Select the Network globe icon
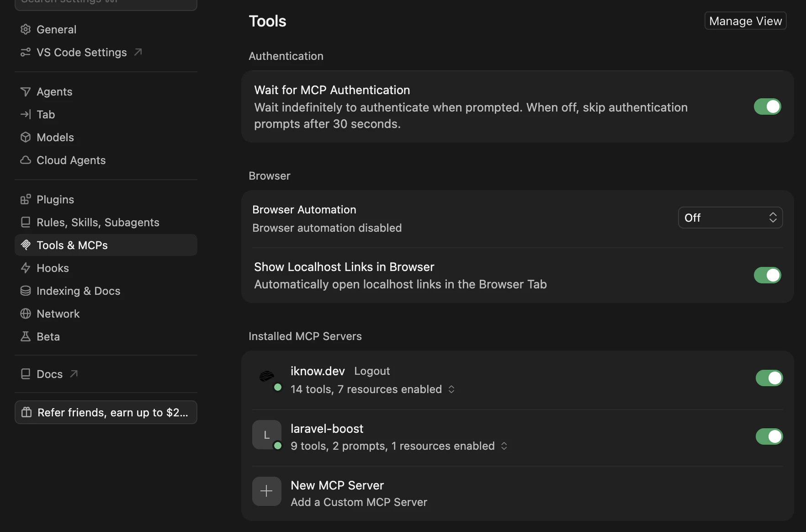806x532 pixels. (26, 314)
